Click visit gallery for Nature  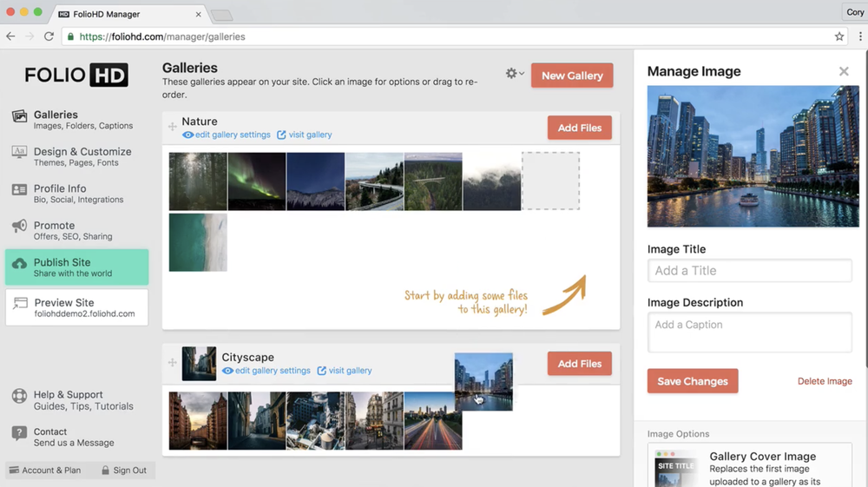tap(305, 135)
